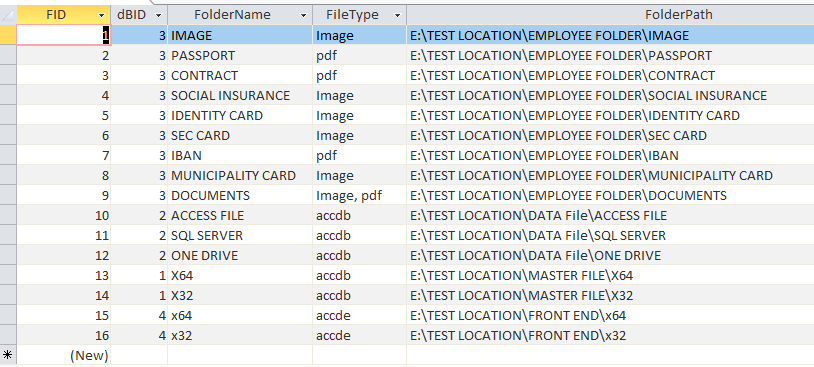
Task: Click the path ending in \PASSPORT
Action: pyautogui.click(x=610, y=55)
